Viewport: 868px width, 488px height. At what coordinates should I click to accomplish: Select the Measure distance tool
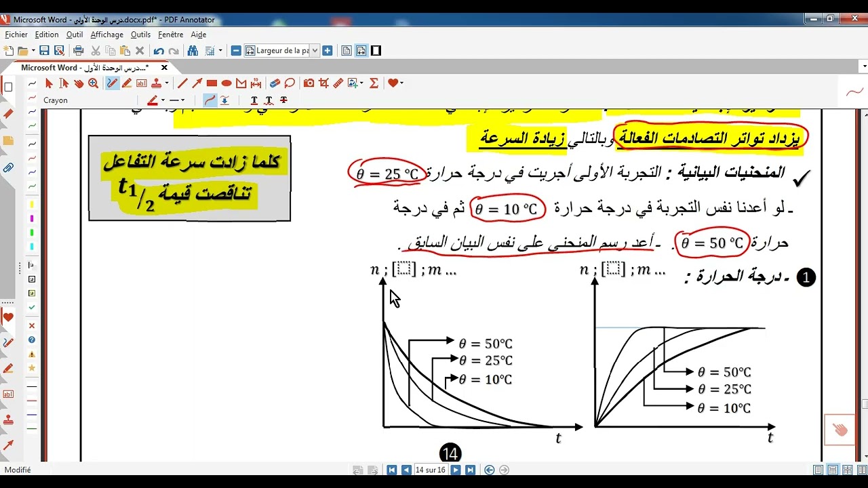pyautogui.click(x=256, y=83)
